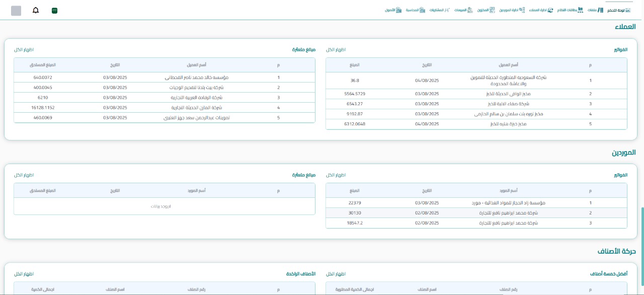The height and width of the screenshot is (295, 644).
Task: Show all supplier invoices via اظهار الكل
Action: [x=336, y=175]
